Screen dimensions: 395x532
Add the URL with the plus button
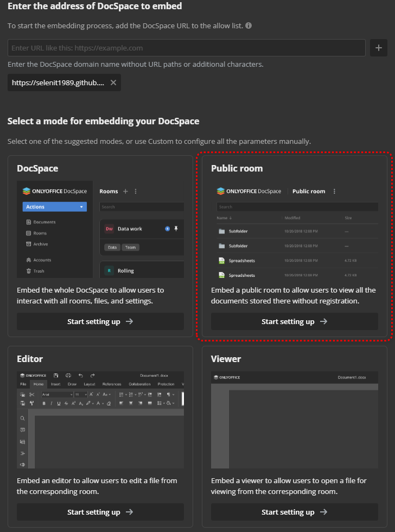(x=378, y=48)
